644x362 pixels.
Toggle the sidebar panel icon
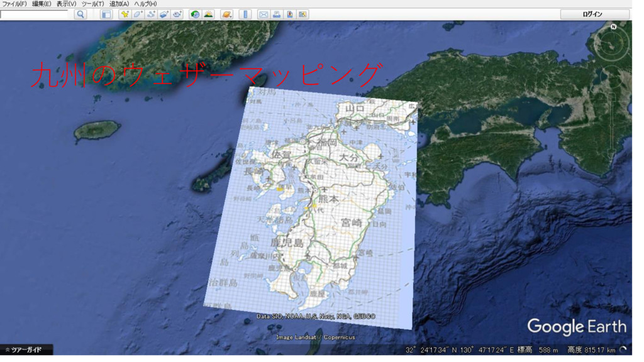coord(106,14)
